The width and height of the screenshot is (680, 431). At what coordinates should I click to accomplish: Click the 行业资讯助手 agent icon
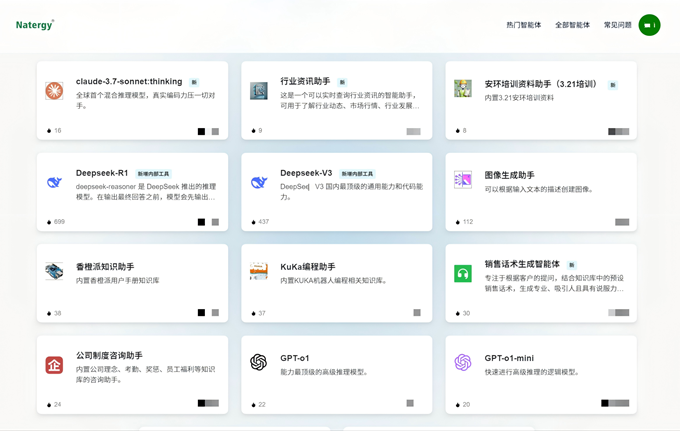[x=259, y=91]
